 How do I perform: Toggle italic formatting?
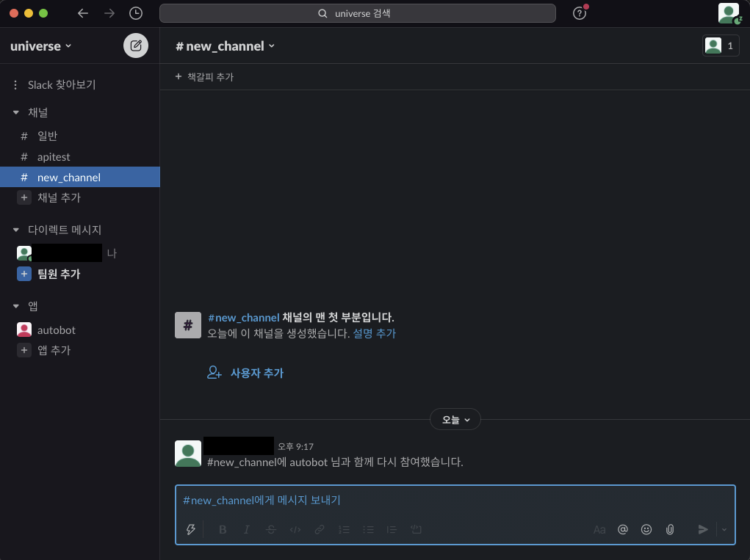(x=247, y=529)
